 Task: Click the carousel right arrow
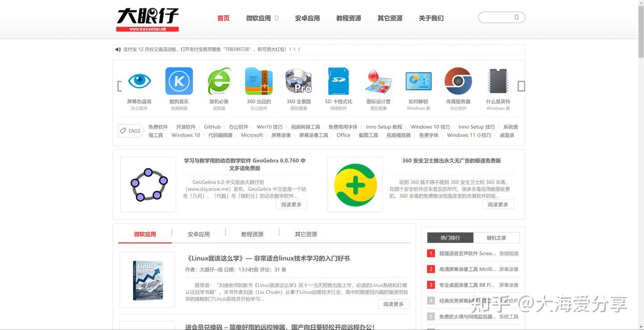coord(521,87)
